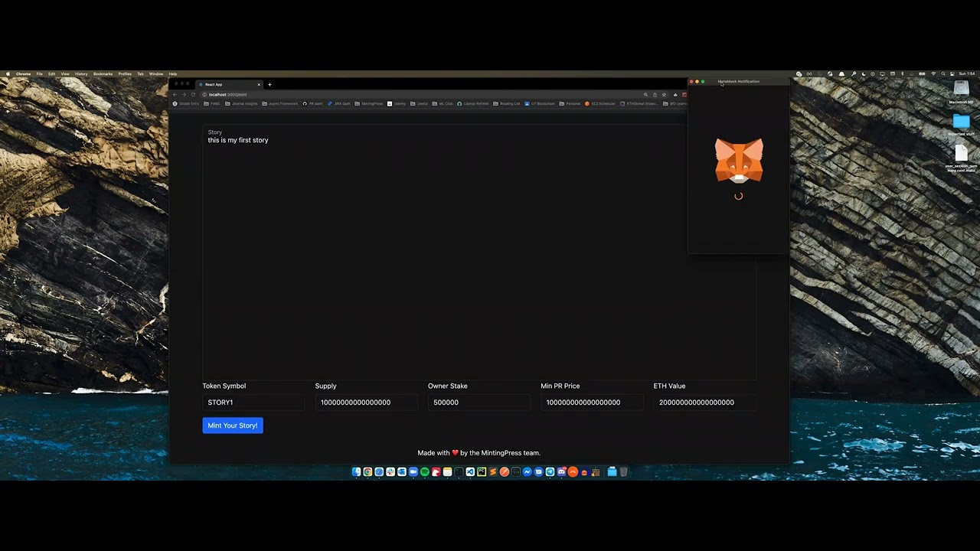Open the Async Framework bookmark folder
The width and height of the screenshot is (980, 551).
point(280,103)
